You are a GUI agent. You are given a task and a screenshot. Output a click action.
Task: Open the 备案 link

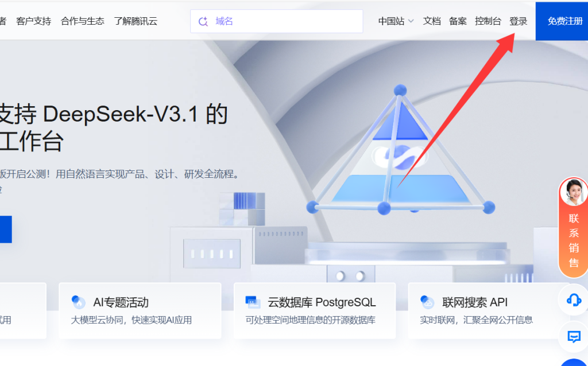(458, 21)
